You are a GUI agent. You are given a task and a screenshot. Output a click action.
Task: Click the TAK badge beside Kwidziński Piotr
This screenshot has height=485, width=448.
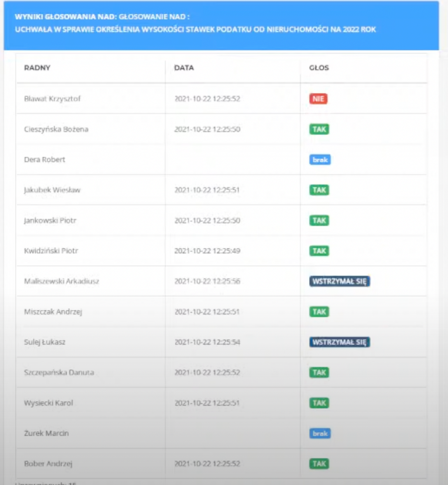tap(319, 251)
